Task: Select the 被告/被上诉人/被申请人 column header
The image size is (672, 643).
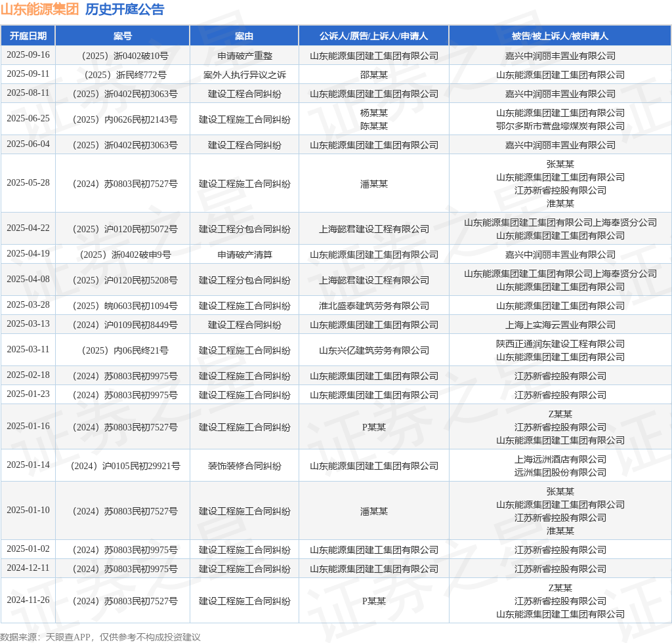Action: click(560, 36)
